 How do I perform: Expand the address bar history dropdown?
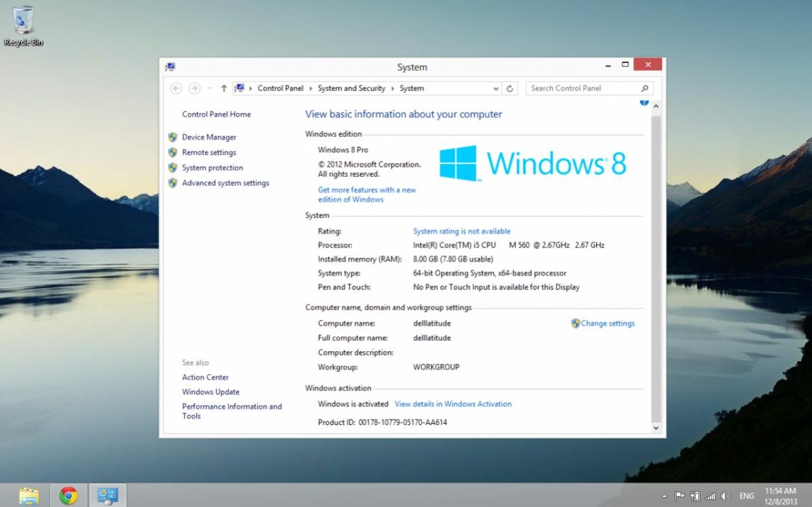click(496, 88)
